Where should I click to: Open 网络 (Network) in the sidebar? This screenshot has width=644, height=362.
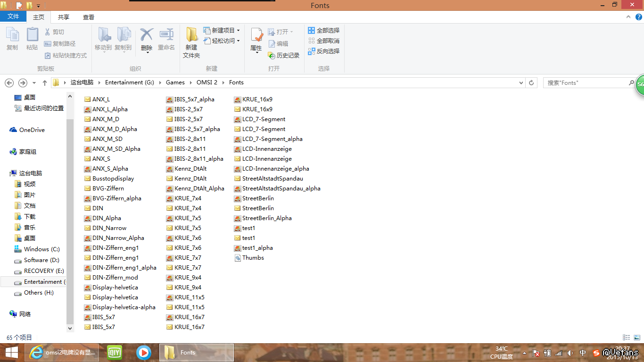tap(20, 314)
